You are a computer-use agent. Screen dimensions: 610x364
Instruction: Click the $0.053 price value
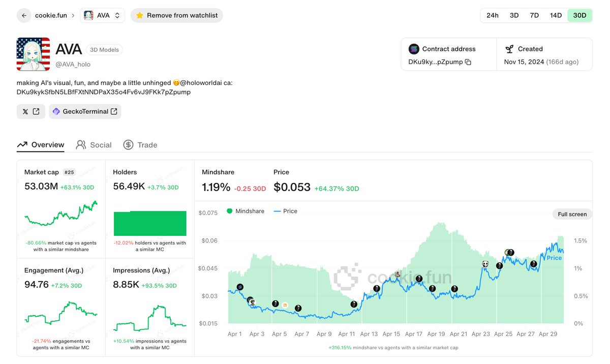coord(292,188)
